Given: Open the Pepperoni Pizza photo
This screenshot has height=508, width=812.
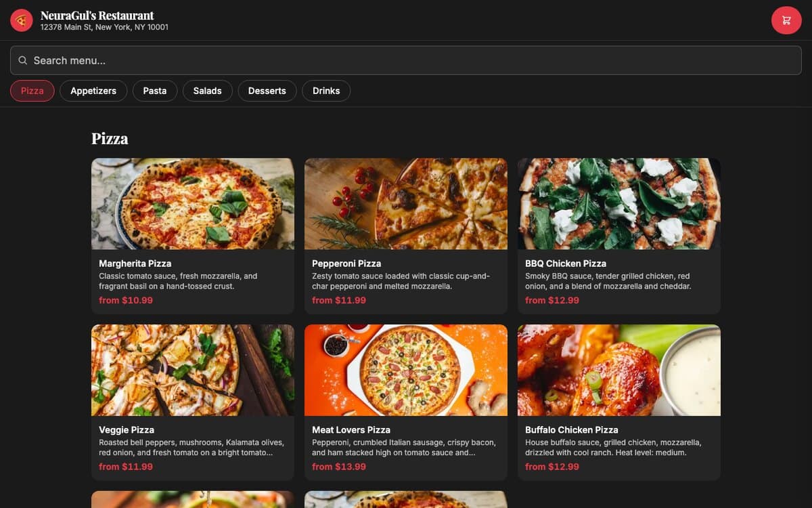Looking at the screenshot, I should [x=406, y=204].
